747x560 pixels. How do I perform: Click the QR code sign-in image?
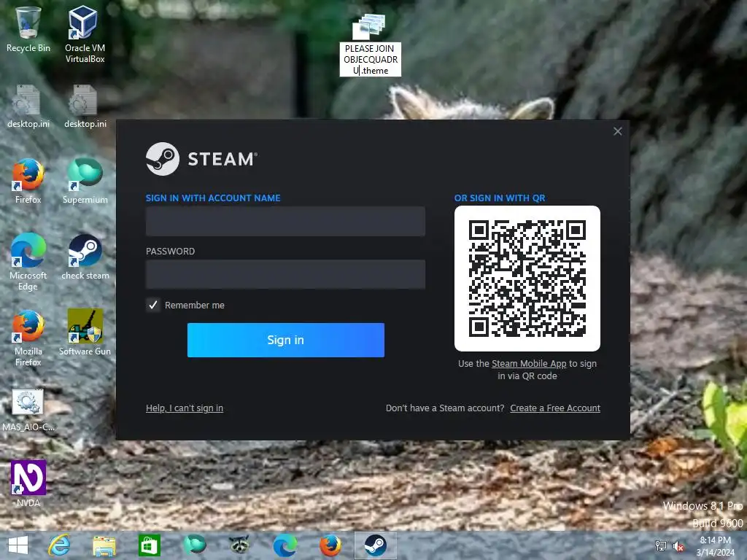(x=527, y=279)
